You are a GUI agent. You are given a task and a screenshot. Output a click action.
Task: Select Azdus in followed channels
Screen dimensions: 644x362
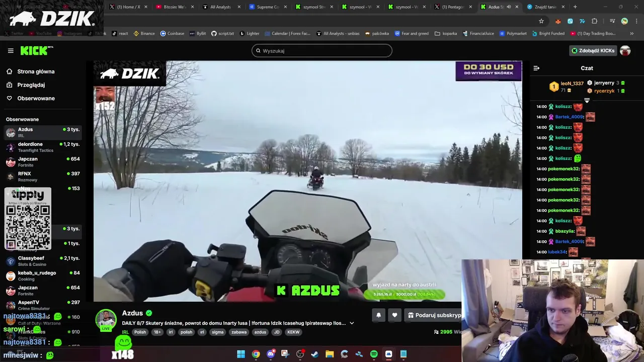pyautogui.click(x=43, y=132)
